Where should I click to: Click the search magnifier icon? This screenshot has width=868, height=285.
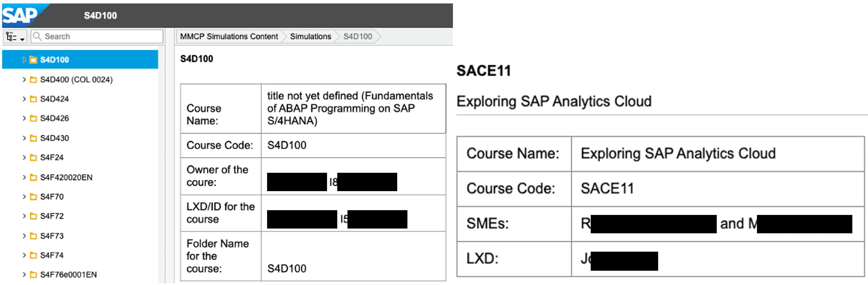click(37, 36)
